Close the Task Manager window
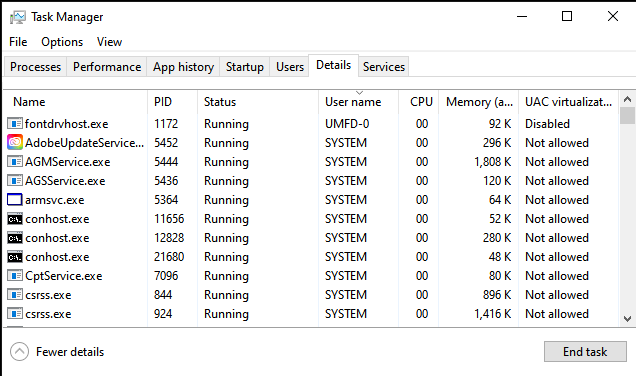Image resolution: width=636 pixels, height=376 pixels. pyautogui.click(x=612, y=17)
